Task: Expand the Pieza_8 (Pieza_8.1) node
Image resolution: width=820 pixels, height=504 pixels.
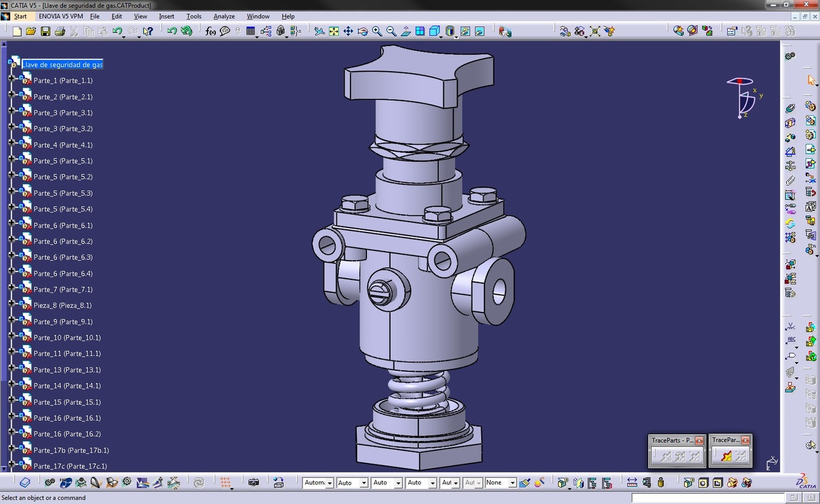Action: (11, 303)
